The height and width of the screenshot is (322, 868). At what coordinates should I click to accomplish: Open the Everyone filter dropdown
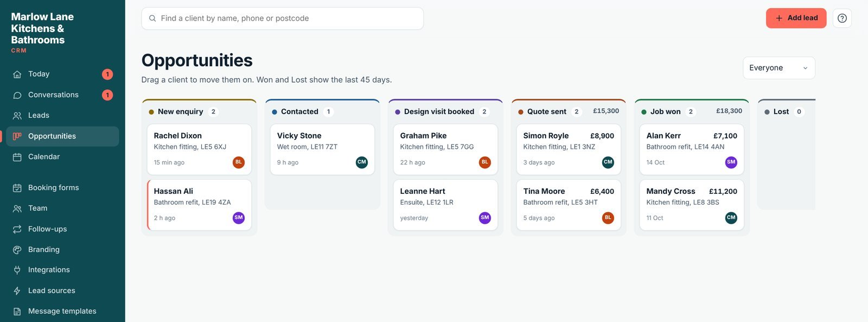tap(778, 68)
